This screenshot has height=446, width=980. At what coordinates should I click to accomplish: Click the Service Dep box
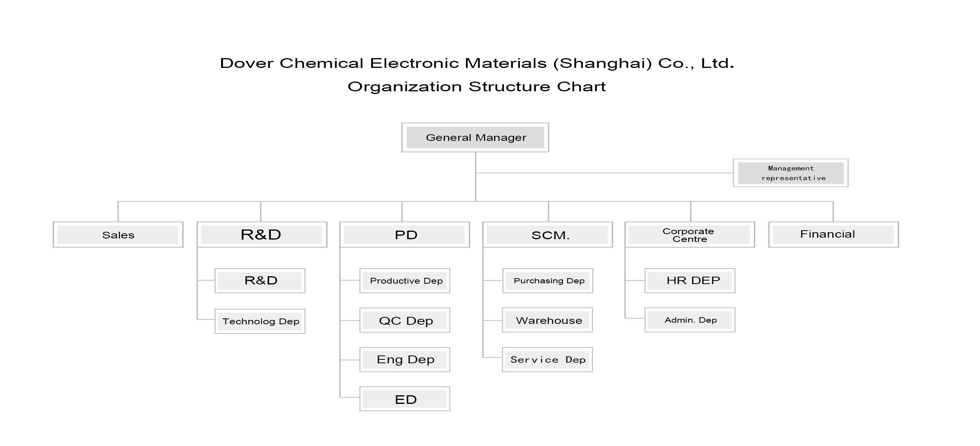[547, 360]
